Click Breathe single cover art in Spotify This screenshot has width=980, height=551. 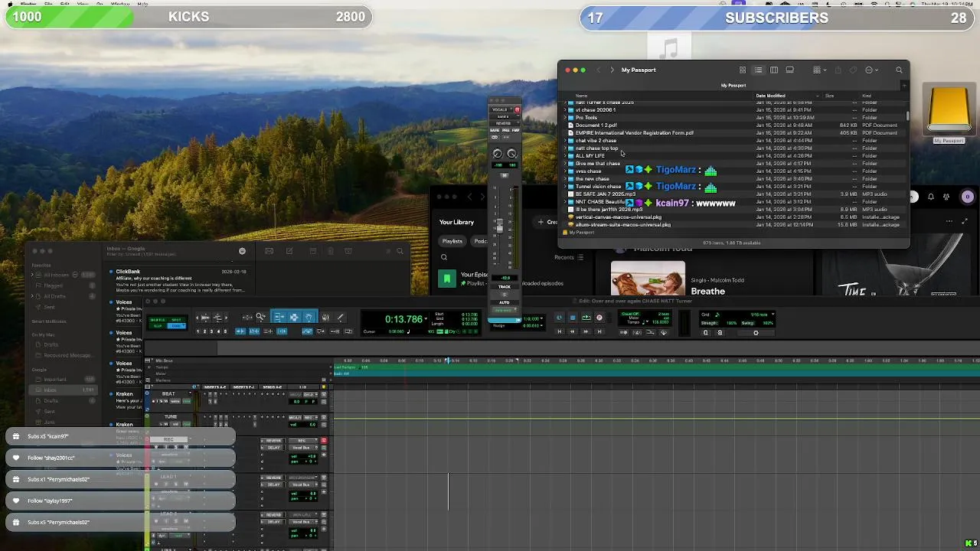tap(648, 279)
